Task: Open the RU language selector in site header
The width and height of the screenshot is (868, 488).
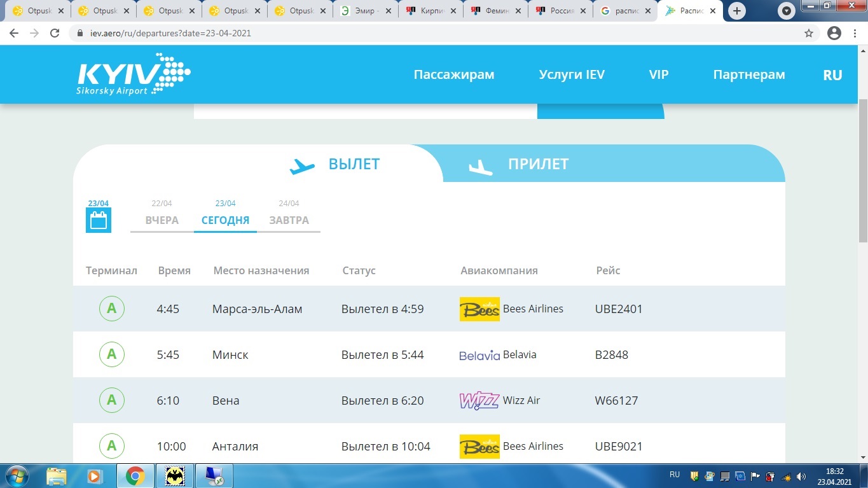Action: (832, 75)
